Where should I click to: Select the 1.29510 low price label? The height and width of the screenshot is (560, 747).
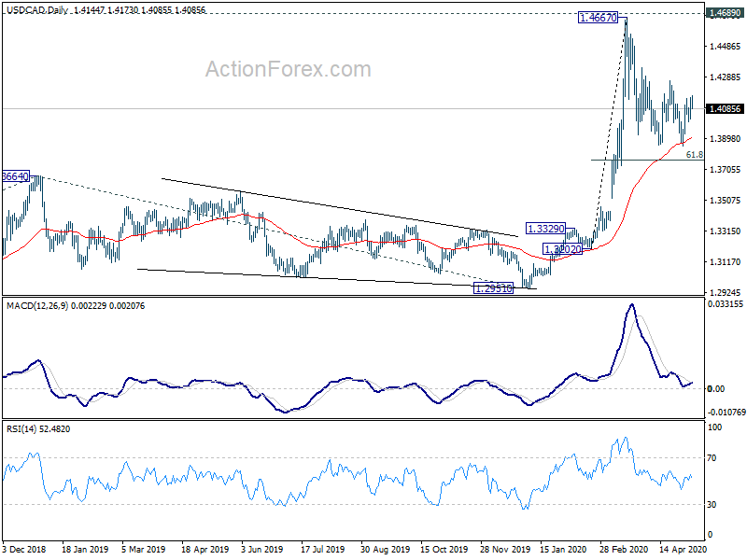(494, 288)
